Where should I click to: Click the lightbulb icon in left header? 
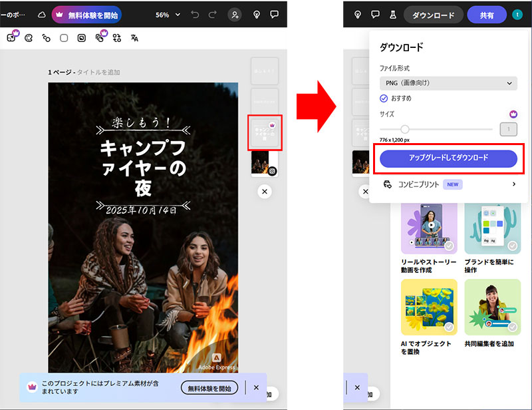click(x=257, y=14)
